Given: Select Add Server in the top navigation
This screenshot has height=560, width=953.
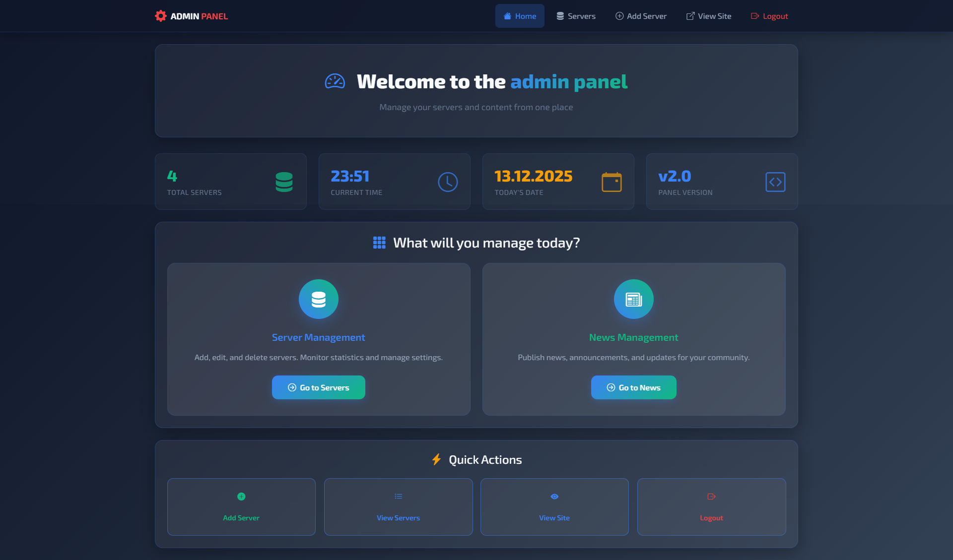Looking at the screenshot, I should (641, 16).
